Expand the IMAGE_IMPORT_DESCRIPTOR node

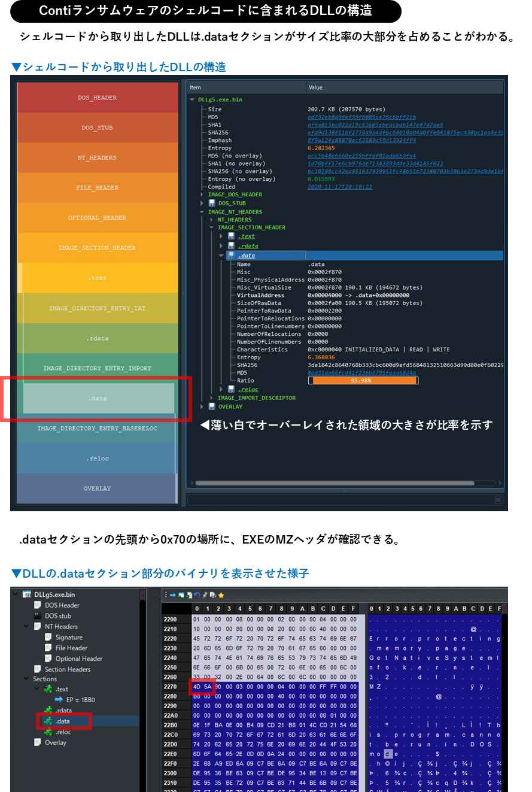point(211,399)
